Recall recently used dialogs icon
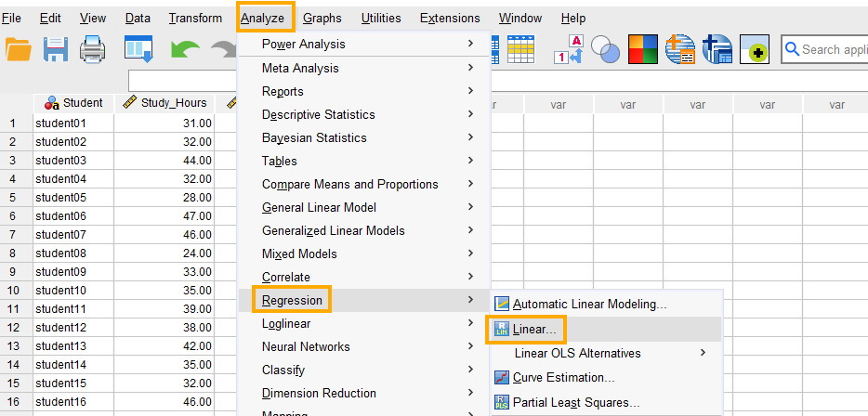This screenshot has width=868, height=416. pyautogui.click(x=138, y=49)
